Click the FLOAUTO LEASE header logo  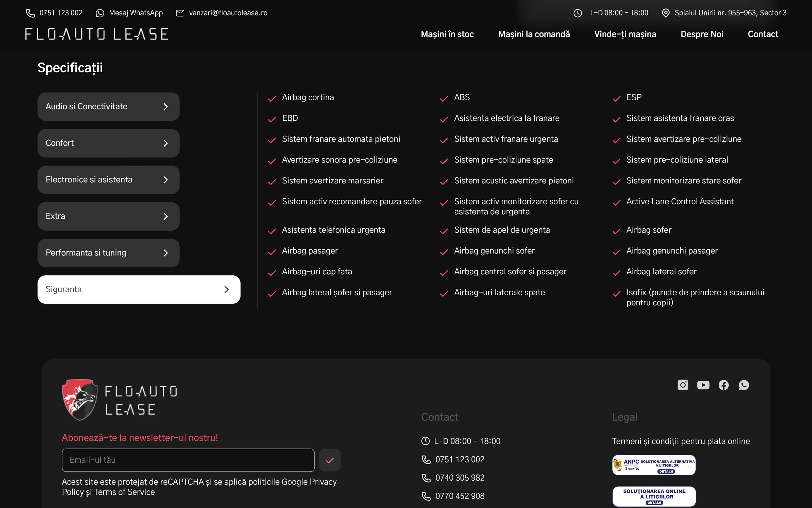(97, 34)
